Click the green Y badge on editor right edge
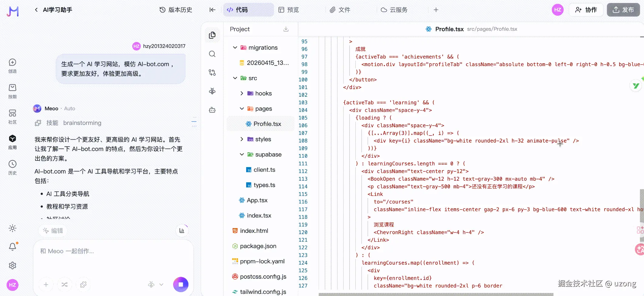Screen dimensions: 644x296 click(x=636, y=86)
